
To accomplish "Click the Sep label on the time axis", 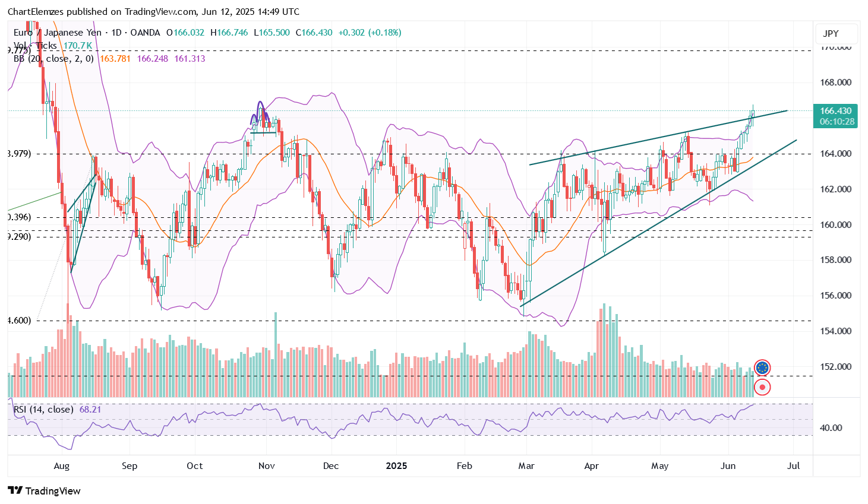I will (x=130, y=466).
